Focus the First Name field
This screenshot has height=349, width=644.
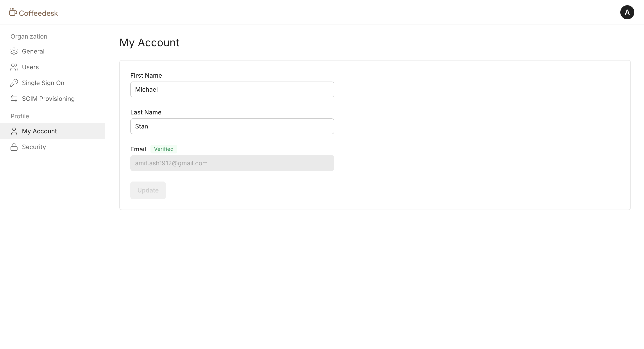[232, 89]
